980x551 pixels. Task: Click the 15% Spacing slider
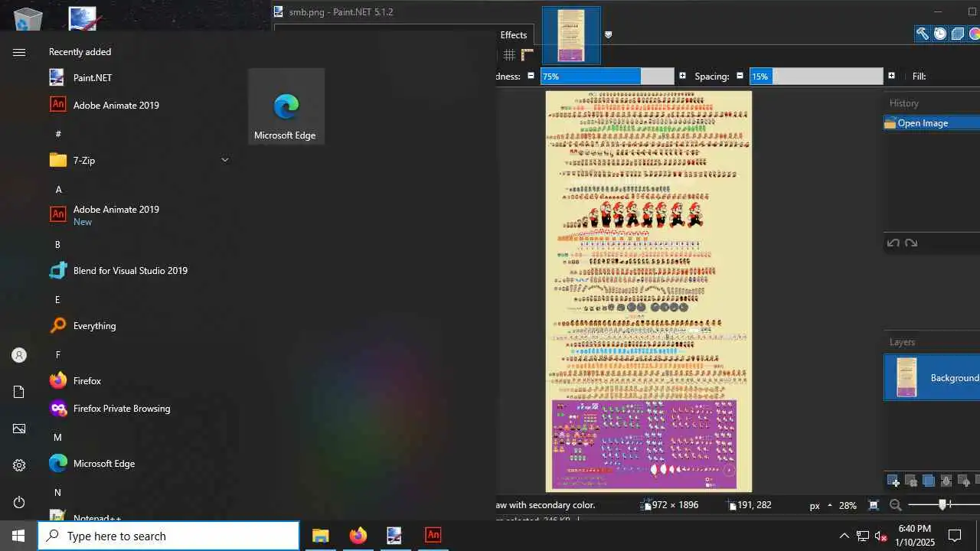tap(816, 76)
